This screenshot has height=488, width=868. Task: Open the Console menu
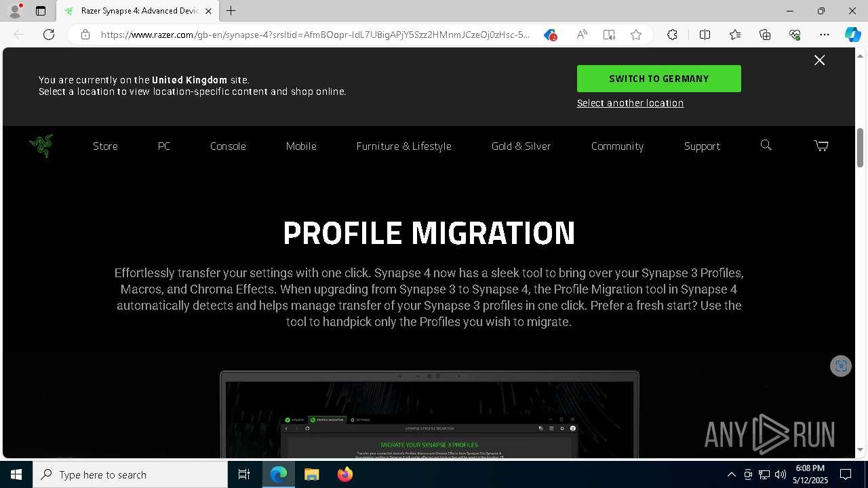click(x=228, y=146)
